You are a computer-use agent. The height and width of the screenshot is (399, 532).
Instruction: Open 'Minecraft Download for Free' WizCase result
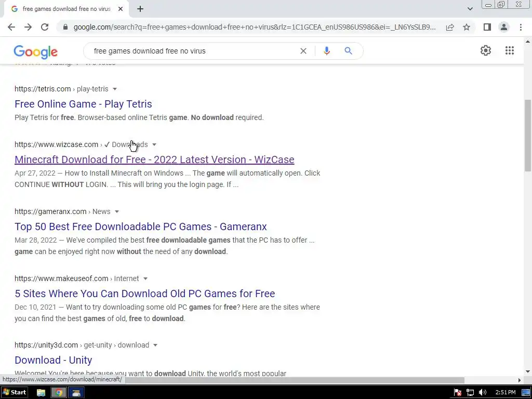click(154, 159)
